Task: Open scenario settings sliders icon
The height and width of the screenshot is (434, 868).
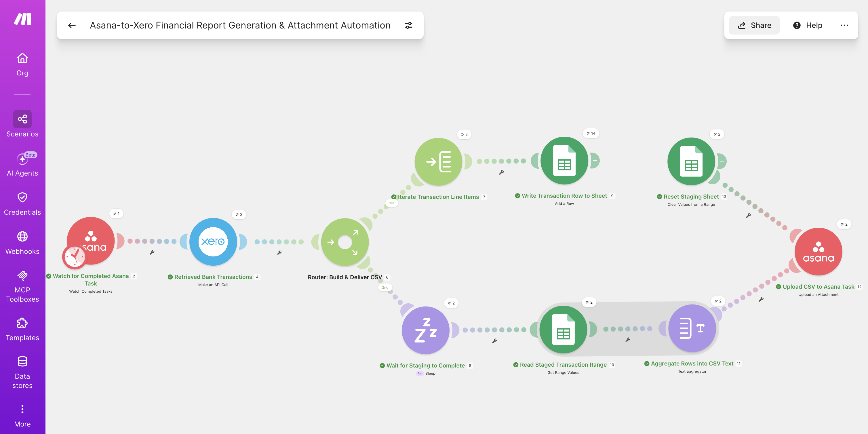Action: pos(408,25)
